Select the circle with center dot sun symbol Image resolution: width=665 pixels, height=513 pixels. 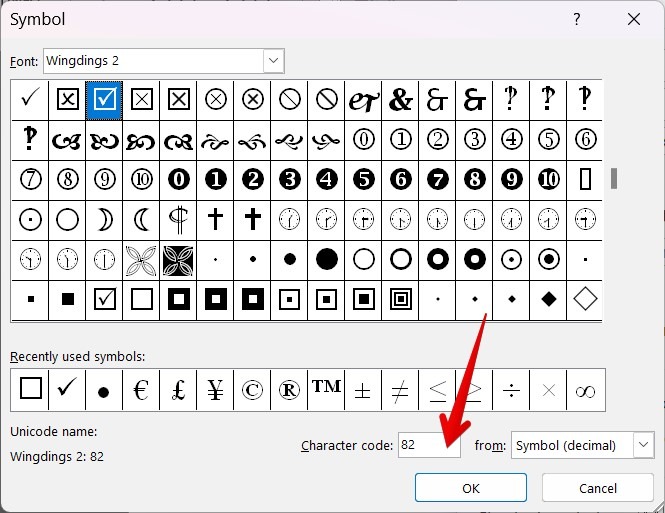pyautogui.click(x=30, y=220)
